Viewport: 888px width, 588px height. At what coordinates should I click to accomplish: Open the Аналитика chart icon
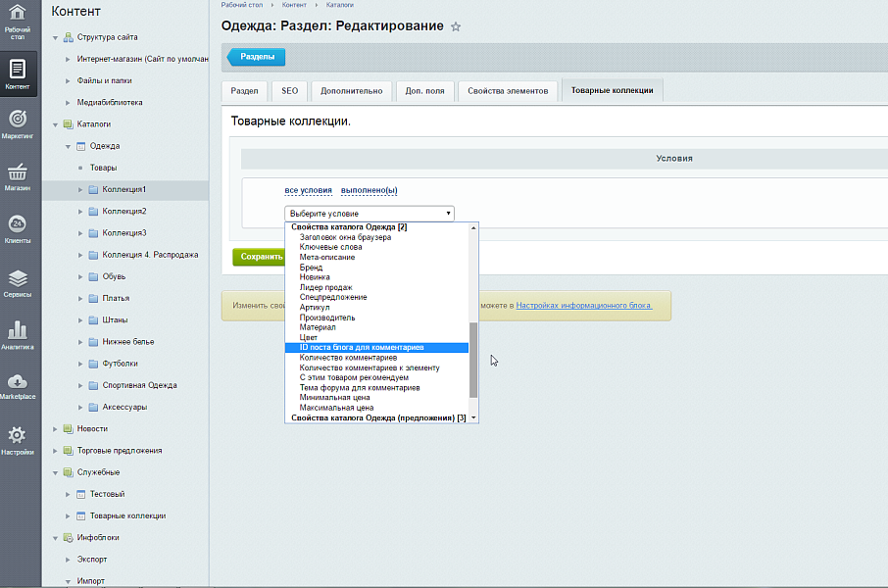click(17, 334)
